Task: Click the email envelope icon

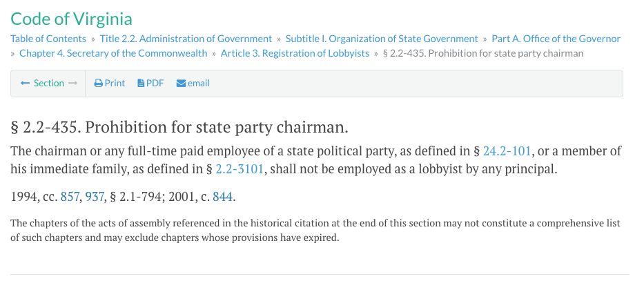Action: (181, 84)
